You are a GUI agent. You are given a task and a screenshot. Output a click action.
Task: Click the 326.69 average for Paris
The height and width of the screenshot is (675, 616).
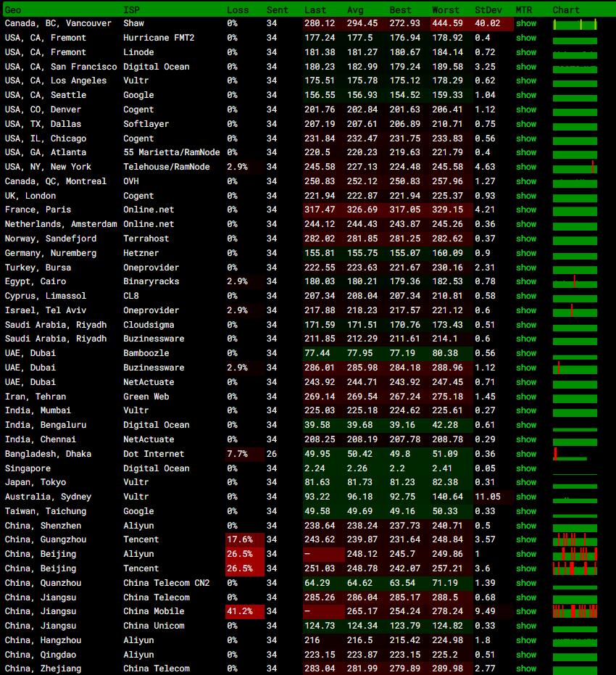[362, 210]
